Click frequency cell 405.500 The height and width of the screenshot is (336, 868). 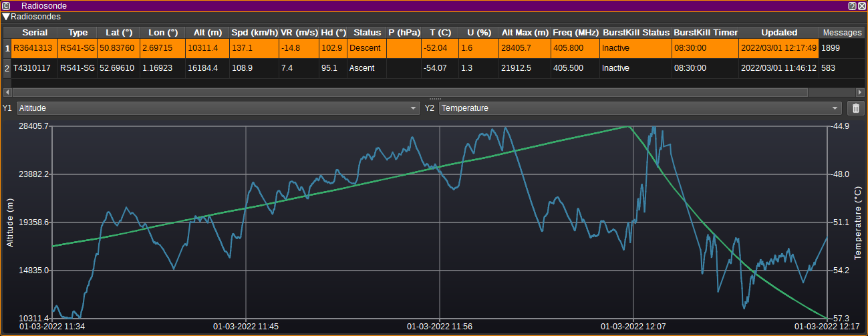click(x=575, y=68)
